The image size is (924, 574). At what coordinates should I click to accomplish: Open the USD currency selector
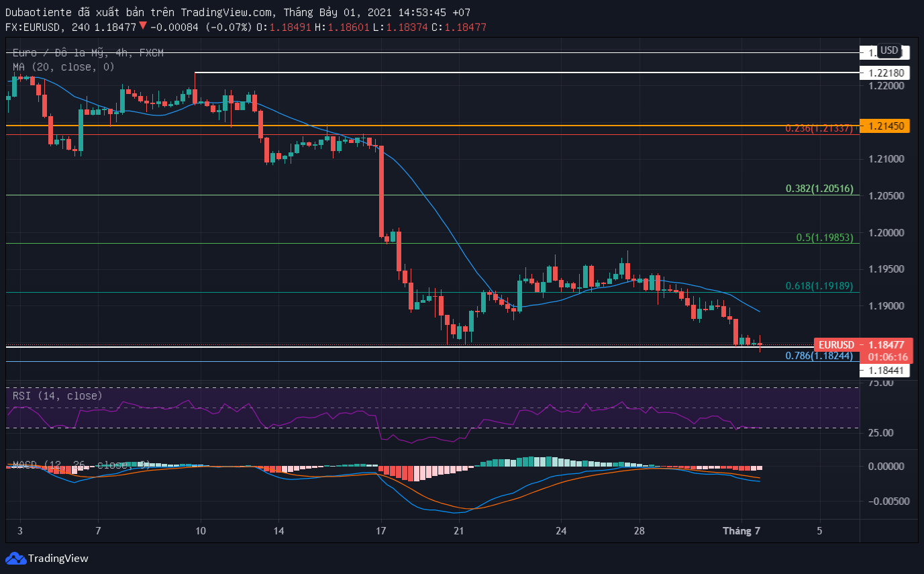coord(889,50)
